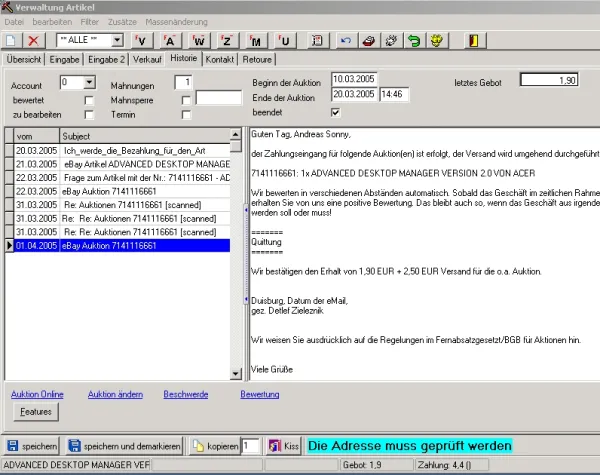Screen dimensions: 600x475
Task: Click the blue undo arrow icon
Action: point(346,40)
